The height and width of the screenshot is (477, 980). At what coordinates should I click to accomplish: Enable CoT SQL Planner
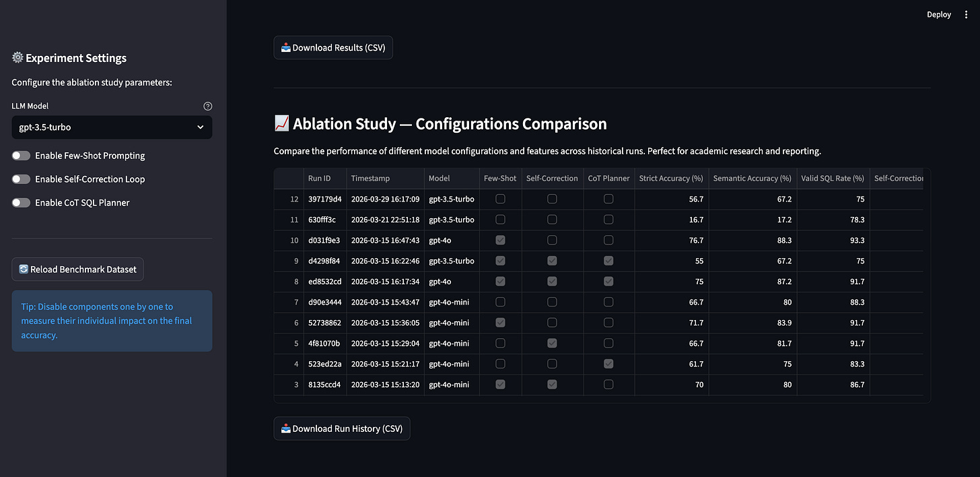point(21,202)
